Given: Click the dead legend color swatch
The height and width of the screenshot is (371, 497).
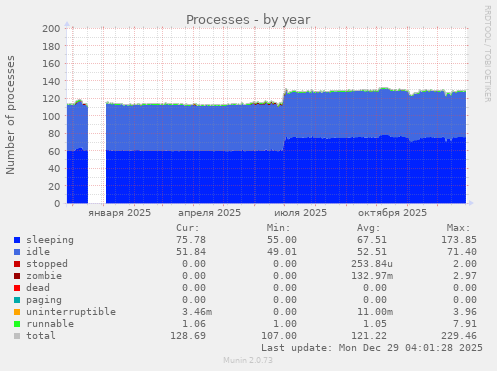Looking at the screenshot, I should [x=17, y=288].
